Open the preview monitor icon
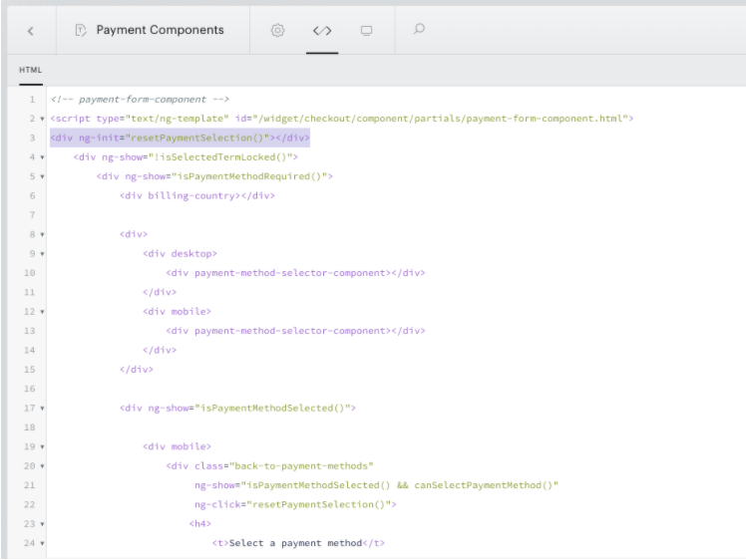 tap(366, 31)
